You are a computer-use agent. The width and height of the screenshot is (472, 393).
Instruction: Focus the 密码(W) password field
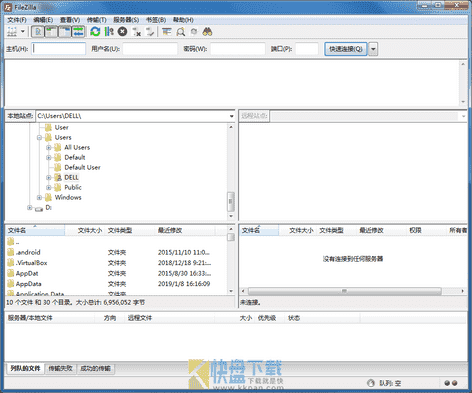[238, 49]
